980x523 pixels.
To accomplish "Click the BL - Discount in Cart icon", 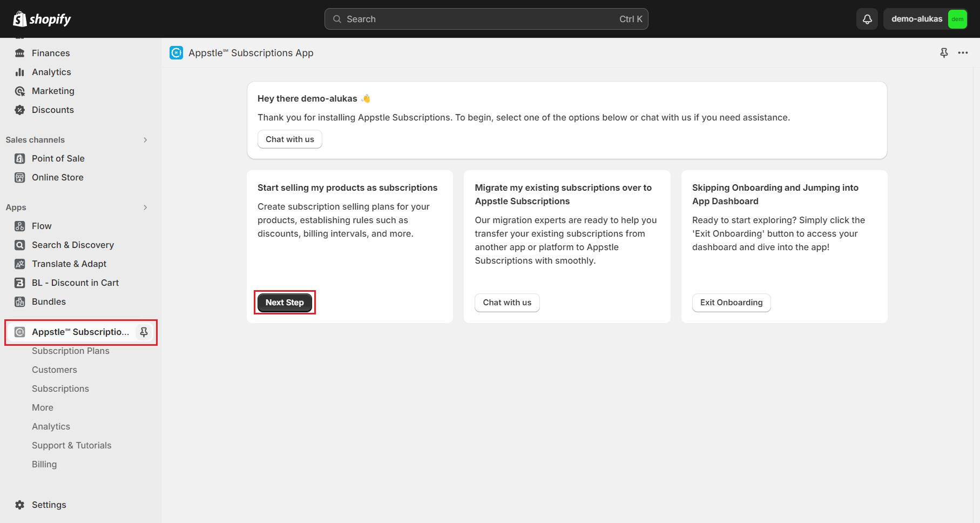I will click(x=20, y=283).
